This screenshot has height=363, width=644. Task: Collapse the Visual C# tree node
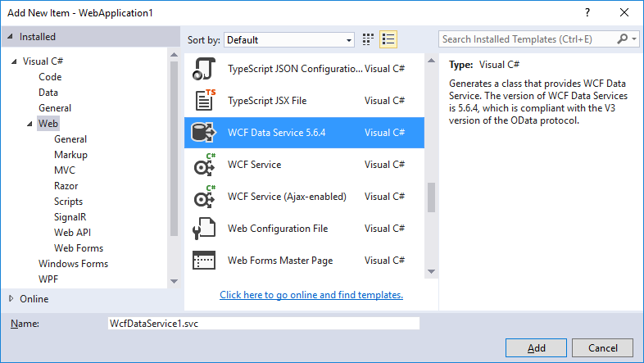point(14,61)
